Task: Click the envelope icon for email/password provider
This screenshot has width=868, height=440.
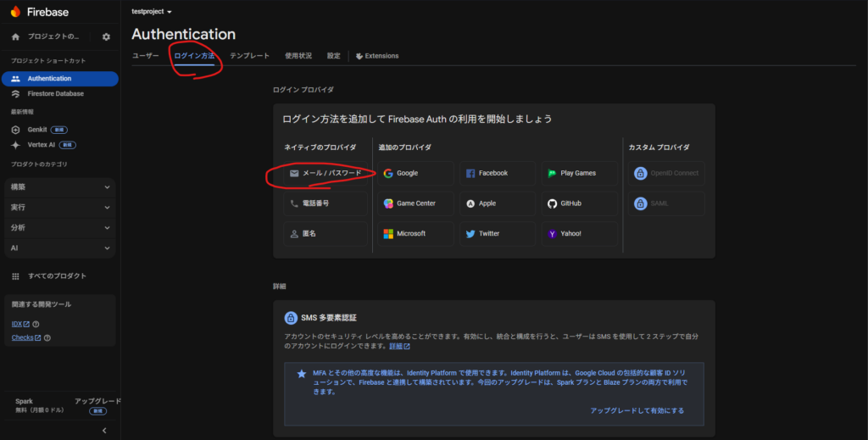Action: [x=294, y=173]
